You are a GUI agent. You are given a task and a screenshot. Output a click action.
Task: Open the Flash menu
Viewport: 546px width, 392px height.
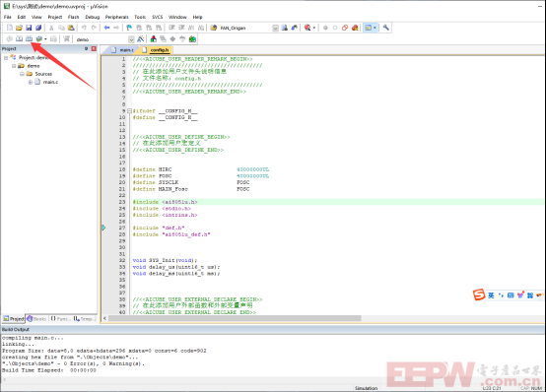coord(73,17)
